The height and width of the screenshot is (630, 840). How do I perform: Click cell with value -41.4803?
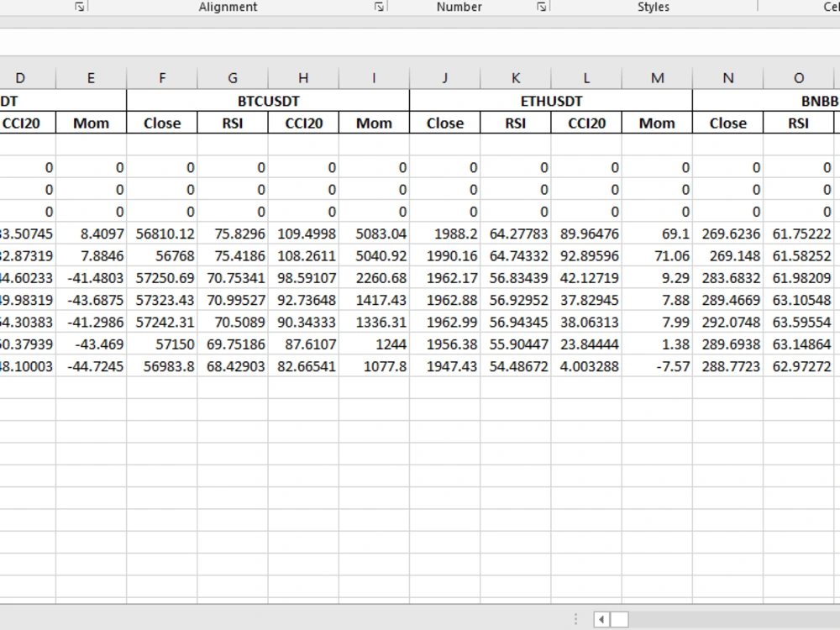(x=91, y=277)
